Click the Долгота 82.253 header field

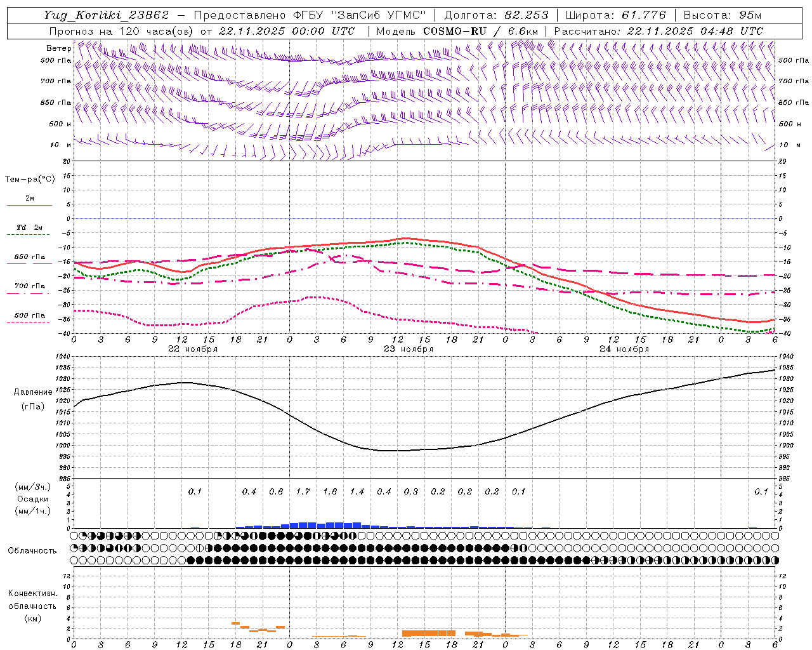pyautogui.click(x=496, y=15)
